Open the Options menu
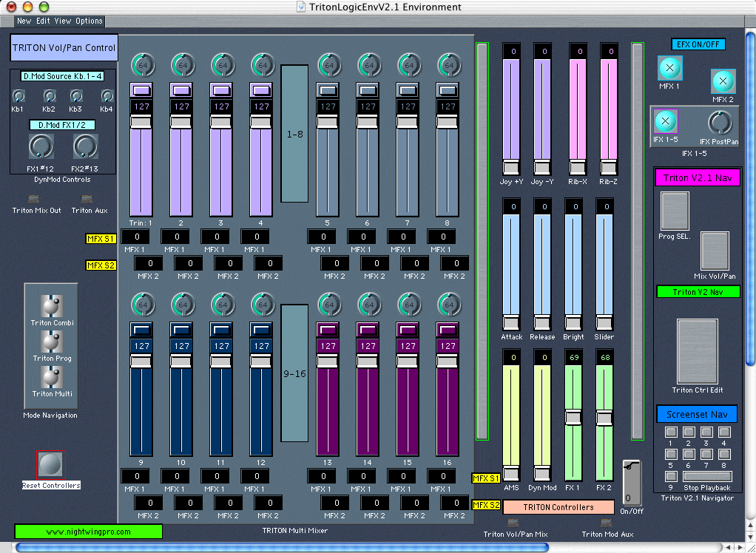Screen dimensions: 756x553 click(x=89, y=21)
